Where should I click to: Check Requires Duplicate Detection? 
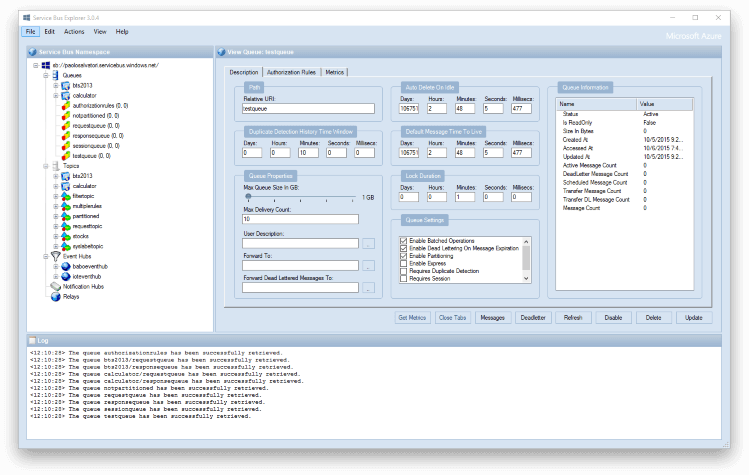pos(403,271)
